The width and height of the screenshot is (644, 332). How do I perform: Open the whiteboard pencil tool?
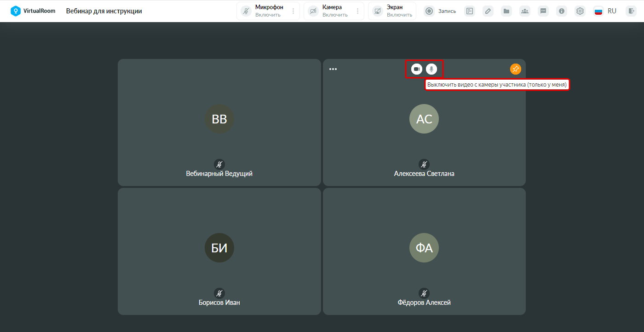click(x=488, y=11)
